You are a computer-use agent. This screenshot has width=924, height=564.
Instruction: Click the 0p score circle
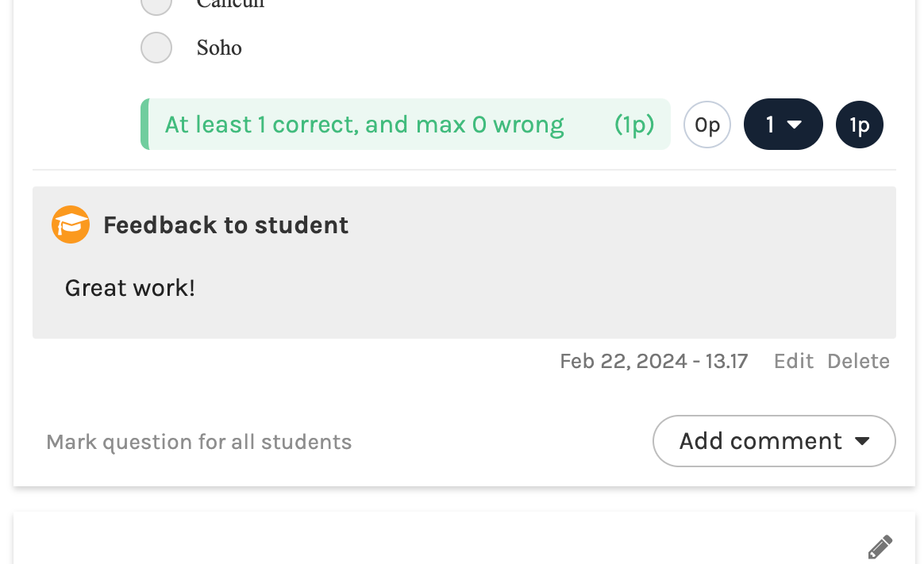tap(706, 125)
